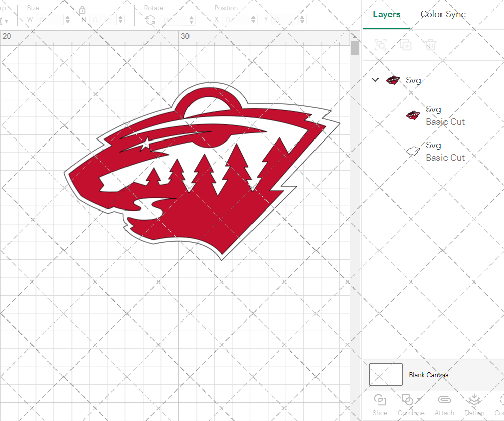Click the Attach tool
504x421 pixels.
point(444,405)
